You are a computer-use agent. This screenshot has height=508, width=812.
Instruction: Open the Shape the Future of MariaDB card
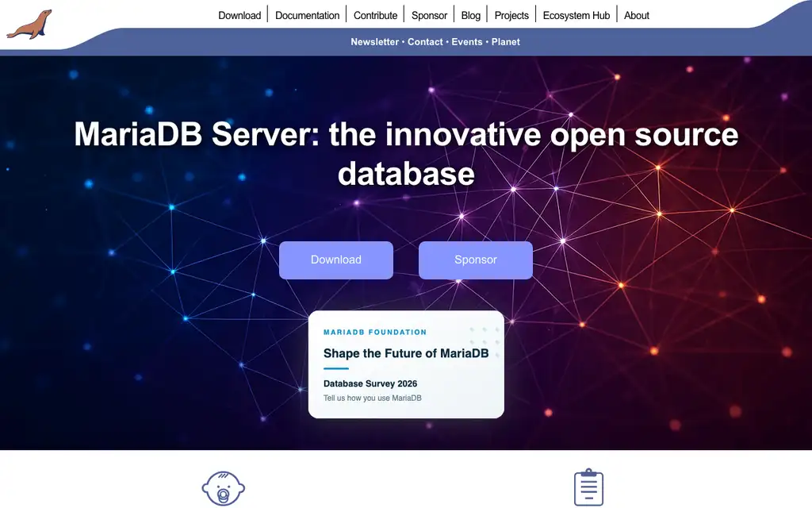click(x=406, y=364)
